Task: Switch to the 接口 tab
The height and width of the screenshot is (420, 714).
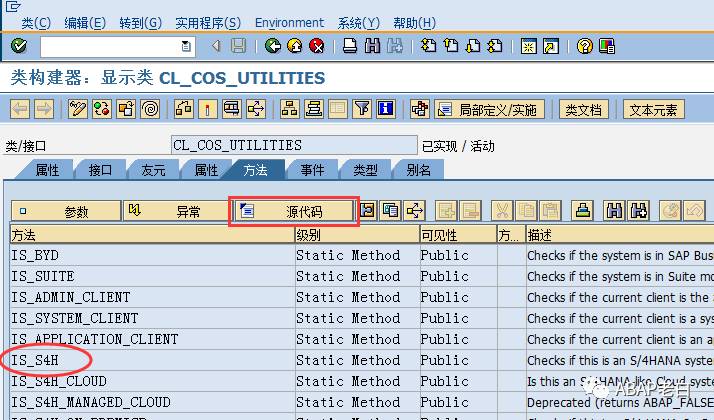Action: [100, 170]
